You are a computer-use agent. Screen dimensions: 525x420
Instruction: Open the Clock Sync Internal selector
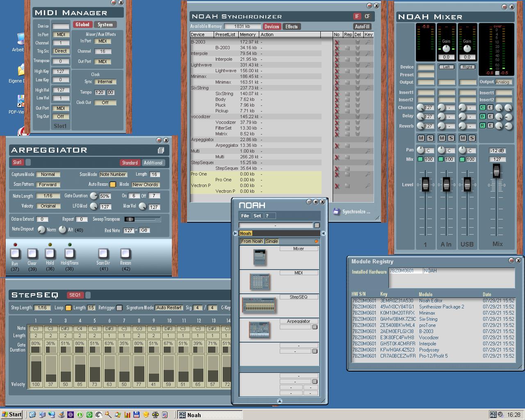[x=105, y=82]
